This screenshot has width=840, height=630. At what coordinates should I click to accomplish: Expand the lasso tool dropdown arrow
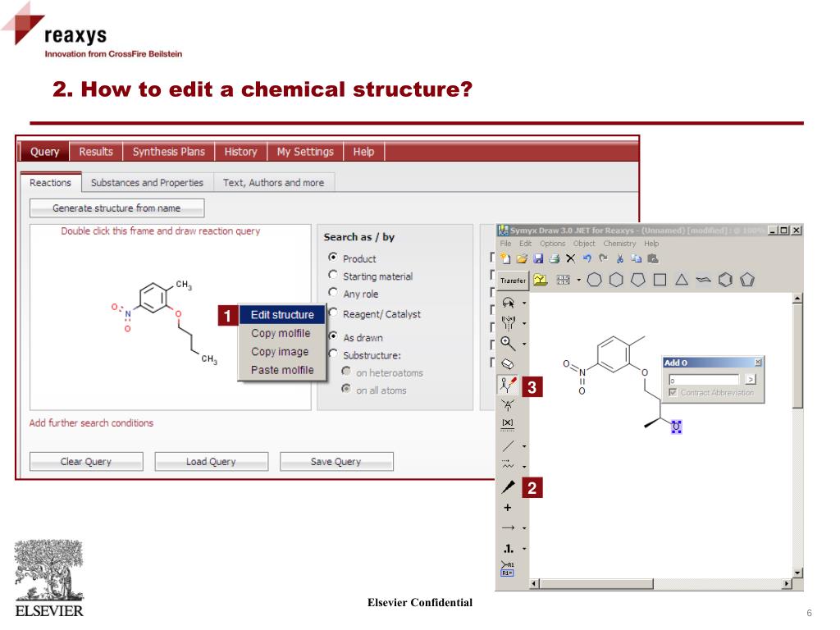click(524, 304)
